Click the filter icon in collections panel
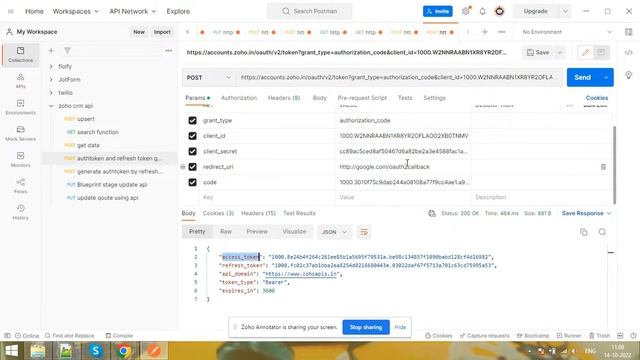640x360 pixels. [67, 51]
